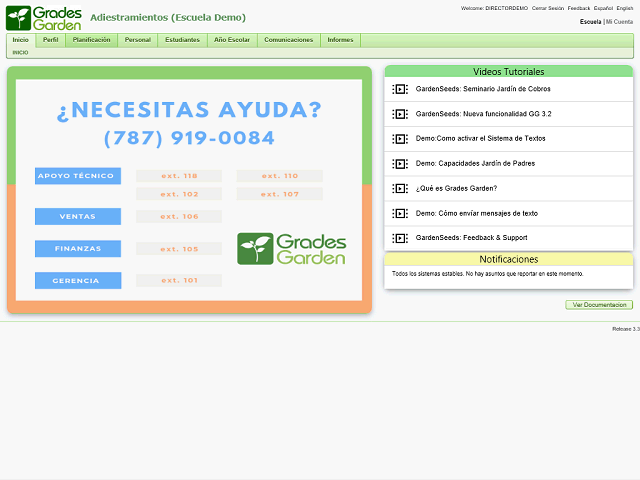Open the Estudiantes tab
The height and width of the screenshot is (480, 640).
(x=182, y=40)
